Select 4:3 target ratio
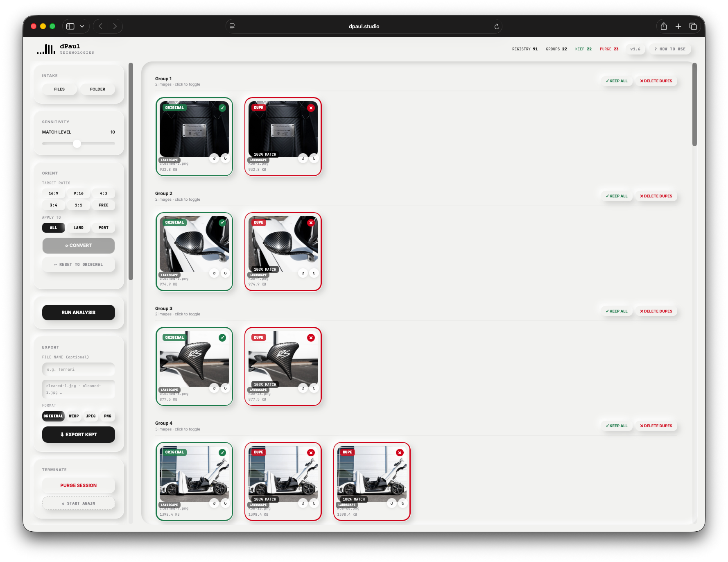This screenshot has width=728, height=562. pos(104,193)
